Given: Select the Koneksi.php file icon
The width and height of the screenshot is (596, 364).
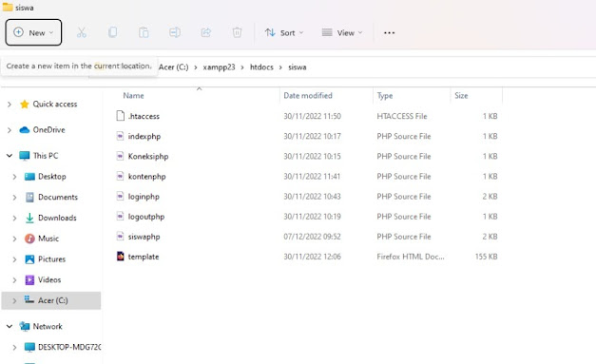Looking at the screenshot, I should [120, 156].
